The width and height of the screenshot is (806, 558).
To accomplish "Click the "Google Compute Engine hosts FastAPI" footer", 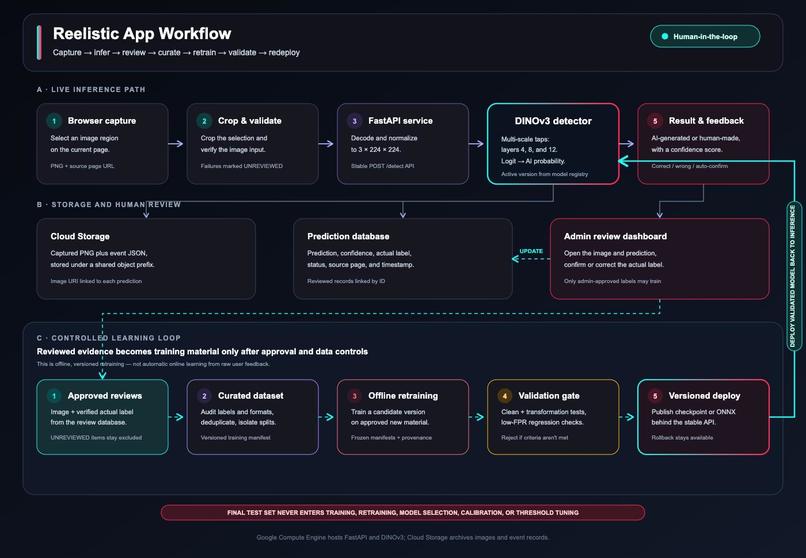I will tap(402, 537).
